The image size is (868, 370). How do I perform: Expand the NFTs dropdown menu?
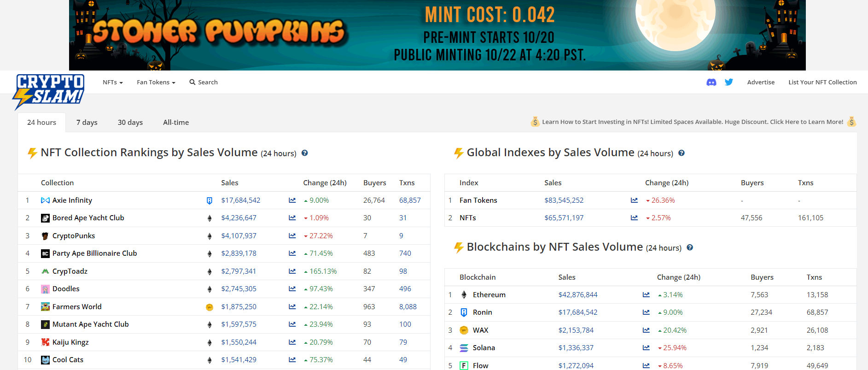click(113, 82)
